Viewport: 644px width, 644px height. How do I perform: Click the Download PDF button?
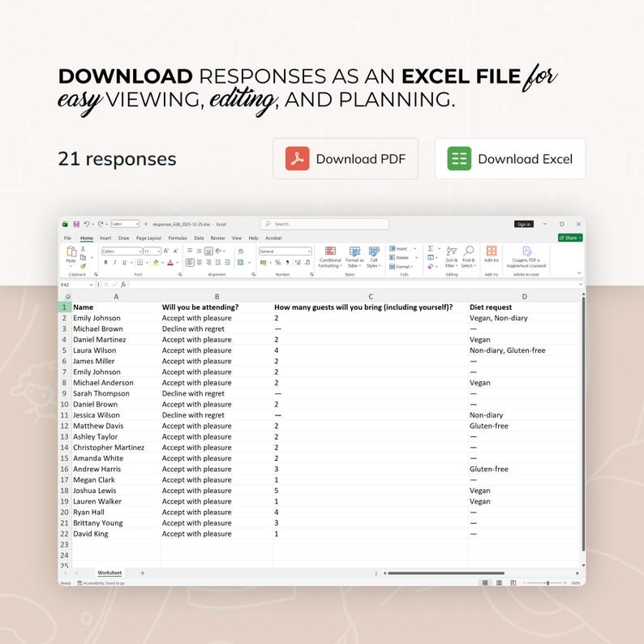346,158
